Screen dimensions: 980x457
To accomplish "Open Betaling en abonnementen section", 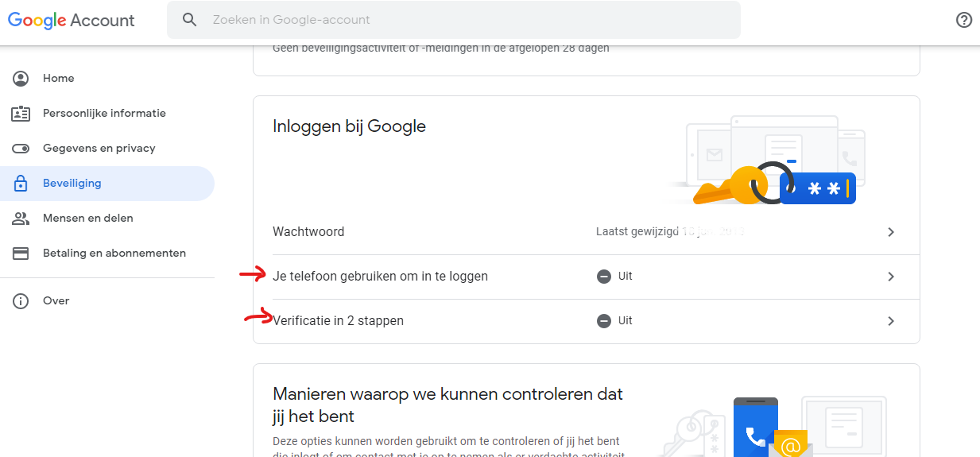I will pos(114,254).
